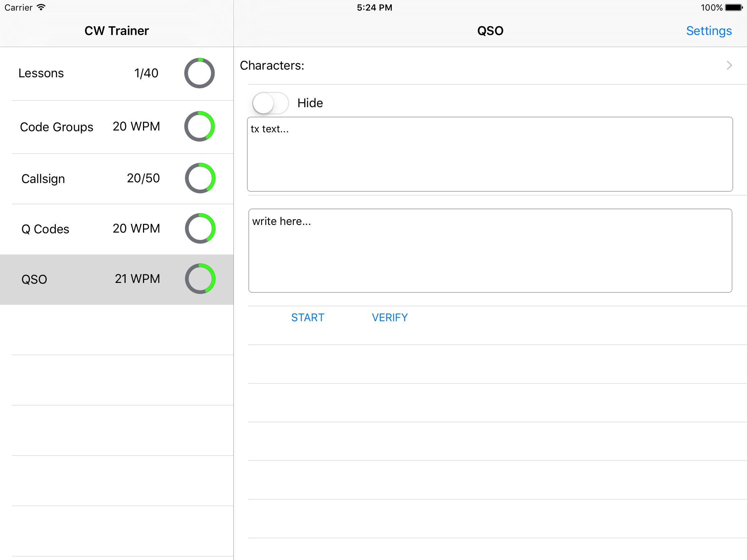Open Settings from the navigation bar
Screen dimensions: 747x560
pyautogui.click(x=708, y=31)
